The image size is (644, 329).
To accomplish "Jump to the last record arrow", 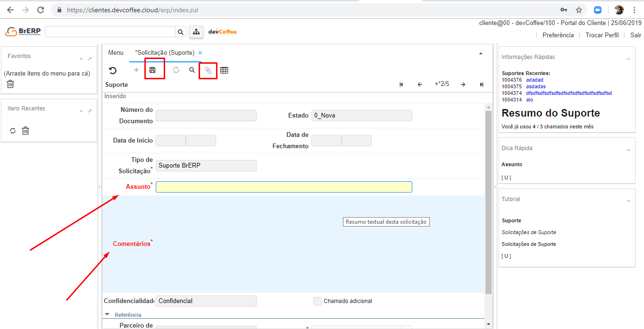I will [x=482, y=84].
